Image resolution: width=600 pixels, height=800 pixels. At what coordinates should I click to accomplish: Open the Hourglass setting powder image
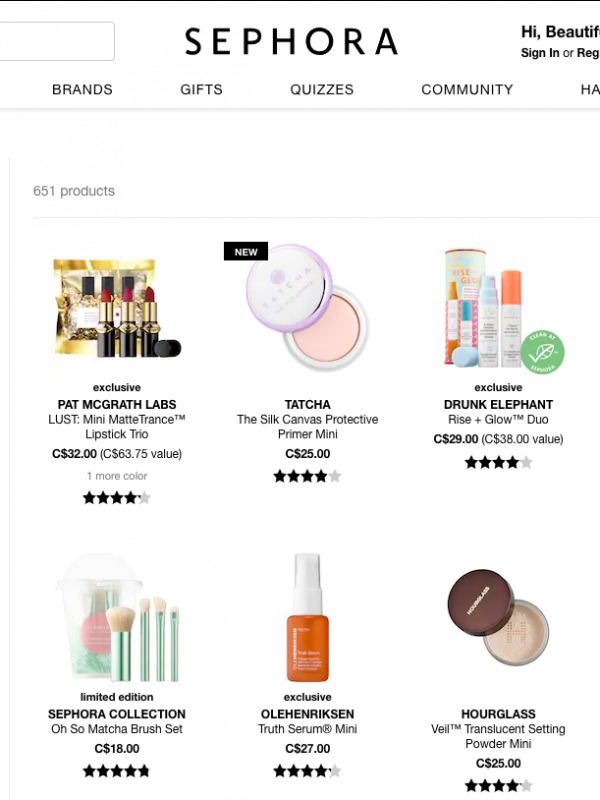click(498, 617)
